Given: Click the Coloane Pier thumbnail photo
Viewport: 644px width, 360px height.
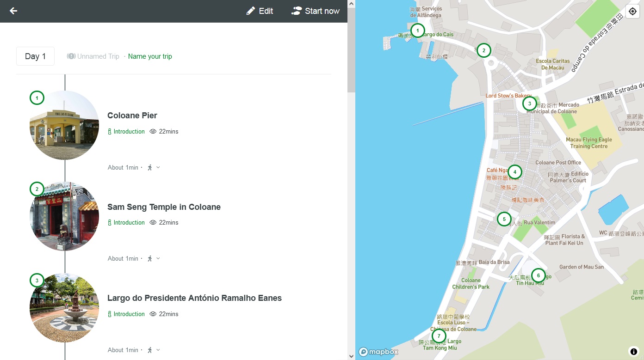Looking at the screenshot, I should tap(64, 125).
